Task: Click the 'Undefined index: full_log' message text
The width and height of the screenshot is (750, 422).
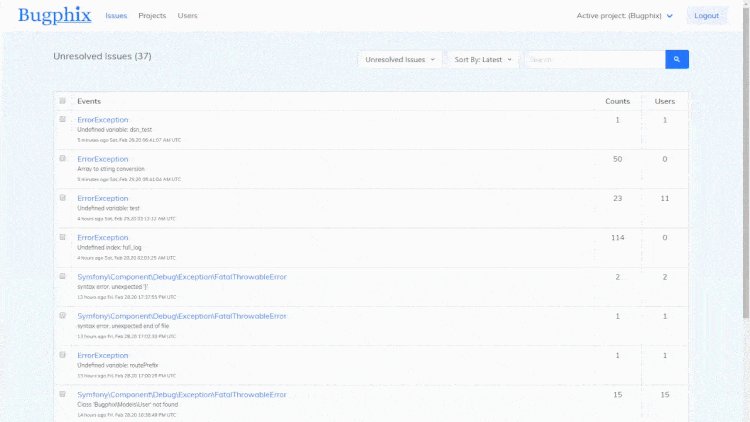Action: 110,247
